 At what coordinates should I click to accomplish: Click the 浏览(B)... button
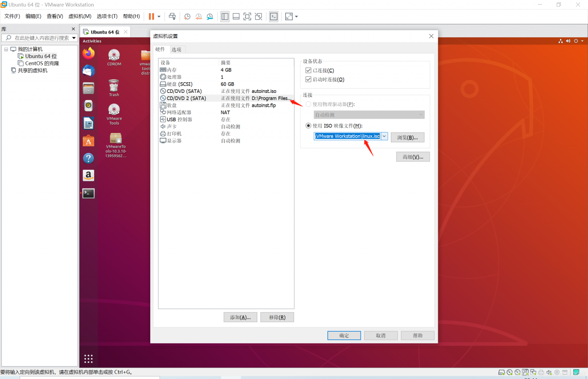407,137
